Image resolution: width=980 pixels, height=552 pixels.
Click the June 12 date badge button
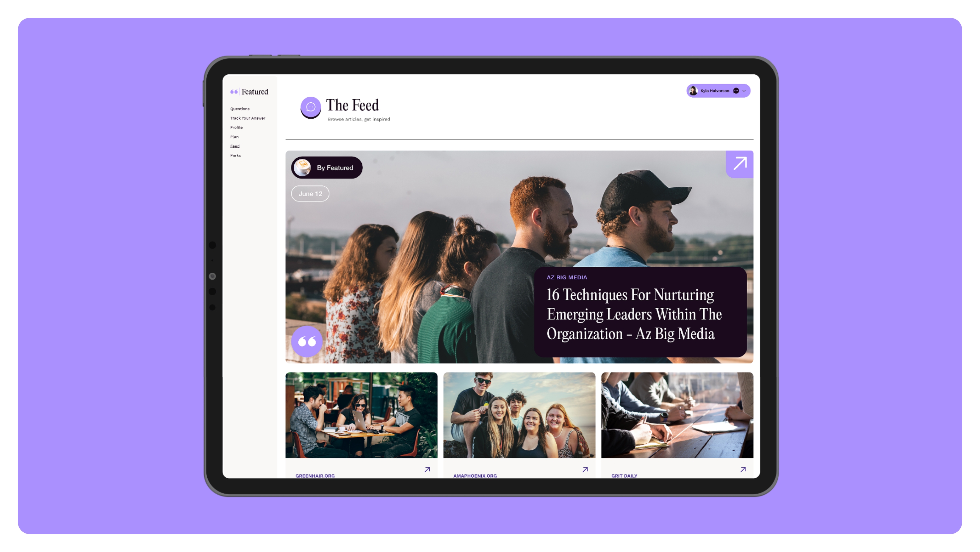[310, 194]
